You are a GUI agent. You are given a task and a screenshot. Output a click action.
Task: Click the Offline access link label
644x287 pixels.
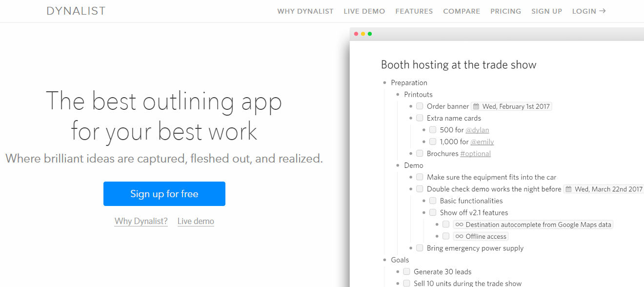(x=486, y=236)
